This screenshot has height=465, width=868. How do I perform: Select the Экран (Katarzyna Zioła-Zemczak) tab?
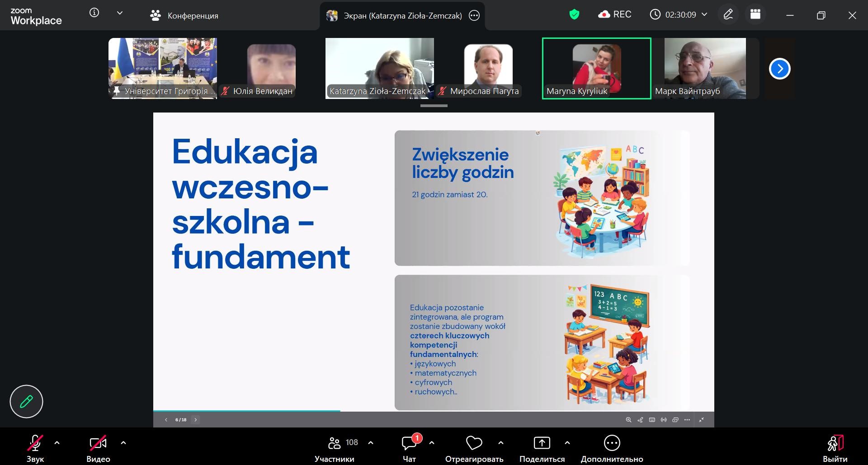point(402,16)
